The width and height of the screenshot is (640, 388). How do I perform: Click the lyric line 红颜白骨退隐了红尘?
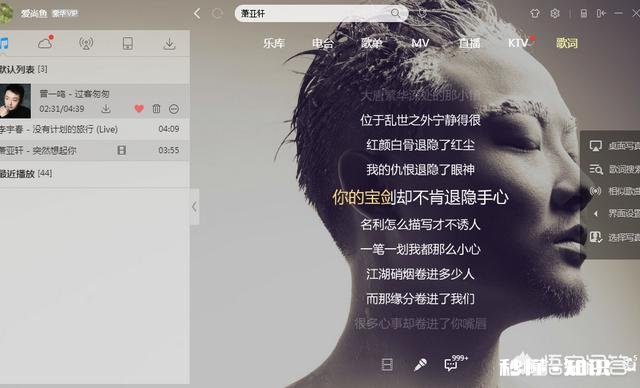pos(420,145)
